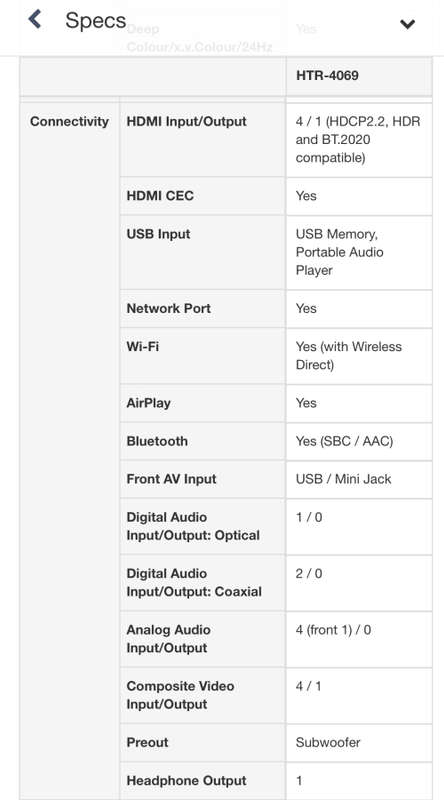Select the HDMI Input/Output row label
The height and width of the screenshot is (800, 444).
[x=186, y=121]
